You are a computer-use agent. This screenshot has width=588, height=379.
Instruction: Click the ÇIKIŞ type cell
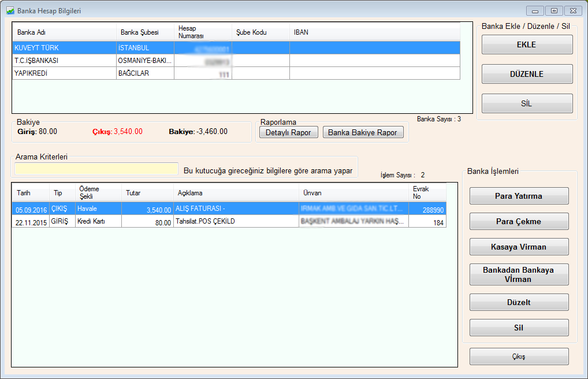click(x=62, y=209)
